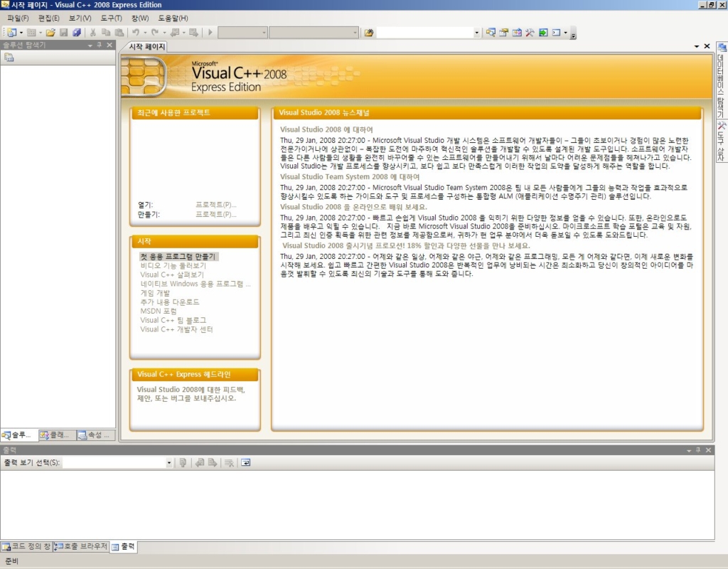Open the toolbar options overflow button
The image size is (728, 569).
574,33
